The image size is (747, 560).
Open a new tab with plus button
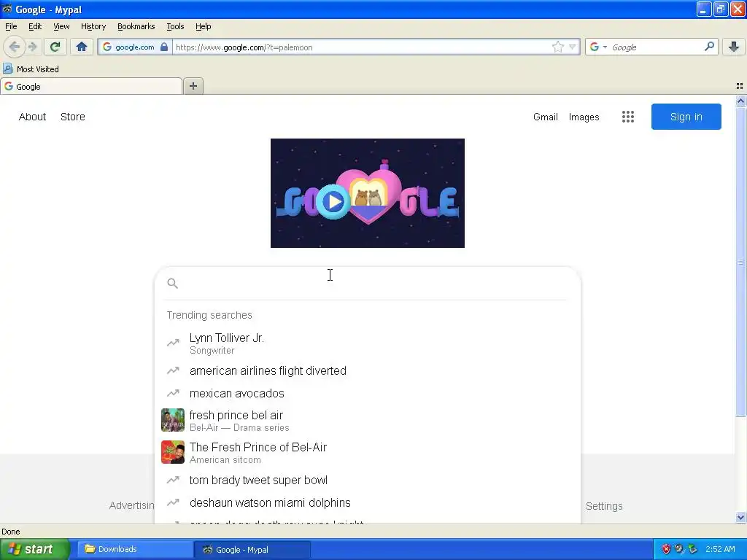click(x=193, y=86)
